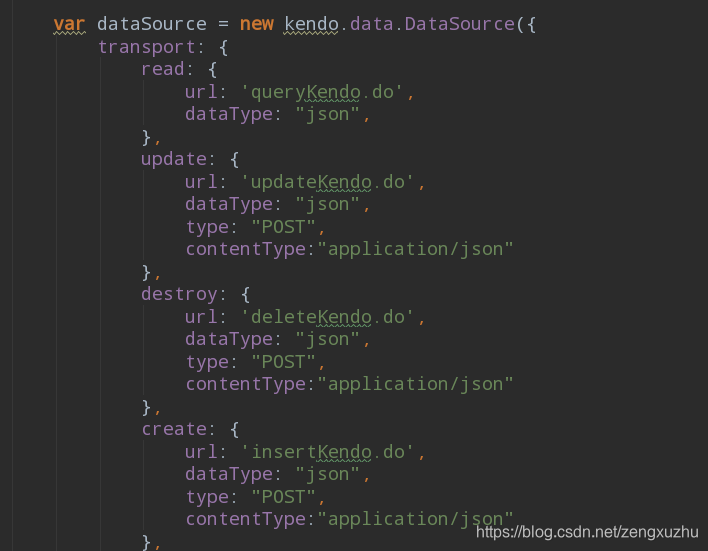Image resolution: width=708 pixels, height=551 pixels.
Task: Click the 'update' property key
Action: tap(174, 159)
